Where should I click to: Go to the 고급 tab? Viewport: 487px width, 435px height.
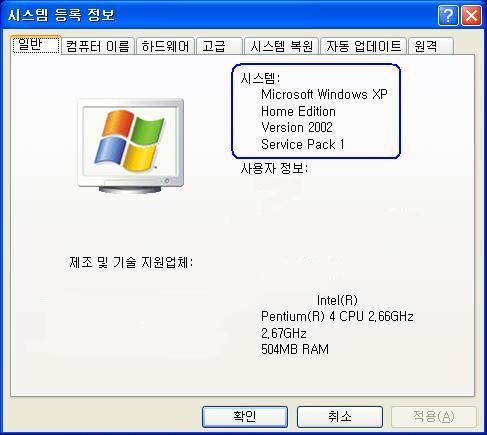[219, 46]
